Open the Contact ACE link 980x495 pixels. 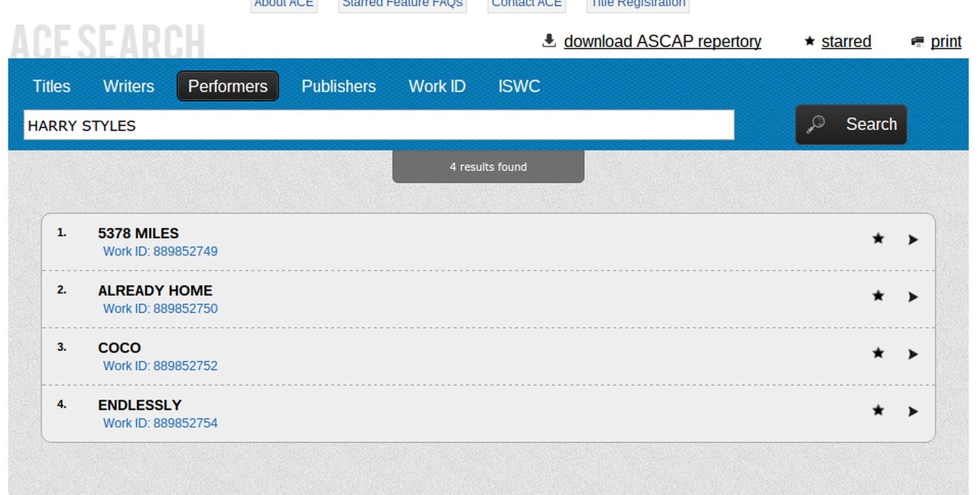tap(526, 4)
